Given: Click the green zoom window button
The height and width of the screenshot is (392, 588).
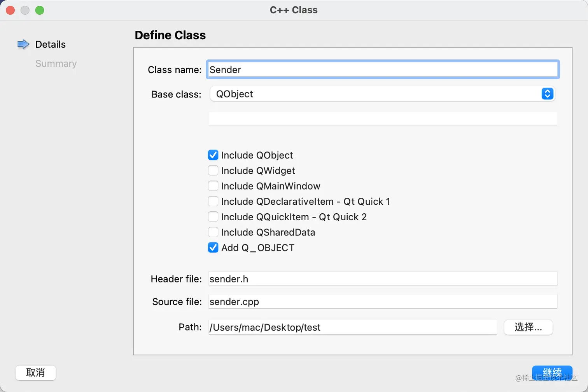Looking at the screenshot, I should pyautogui.click(x=40, y=10).
